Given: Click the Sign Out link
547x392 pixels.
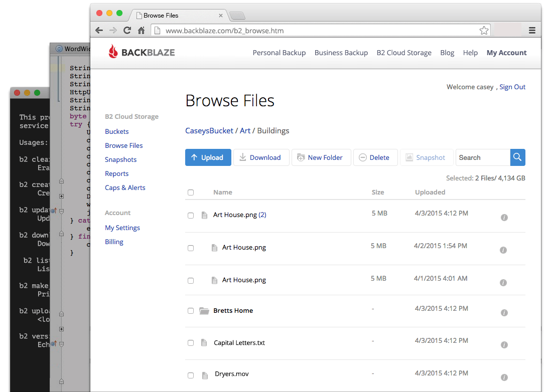Looking at the screenshot, I should coord(512,87).
